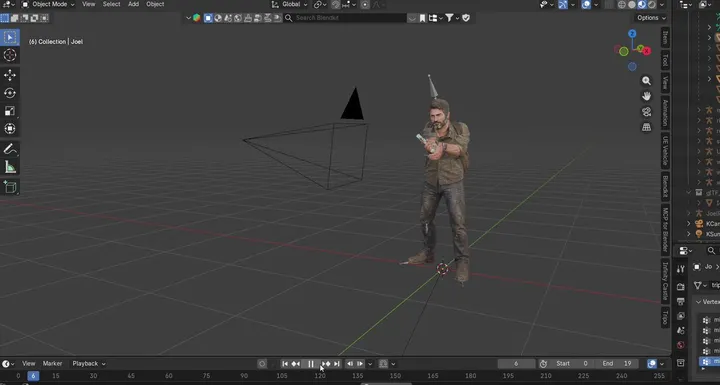
Task: Open the Options dropdown
Action: 651,18
